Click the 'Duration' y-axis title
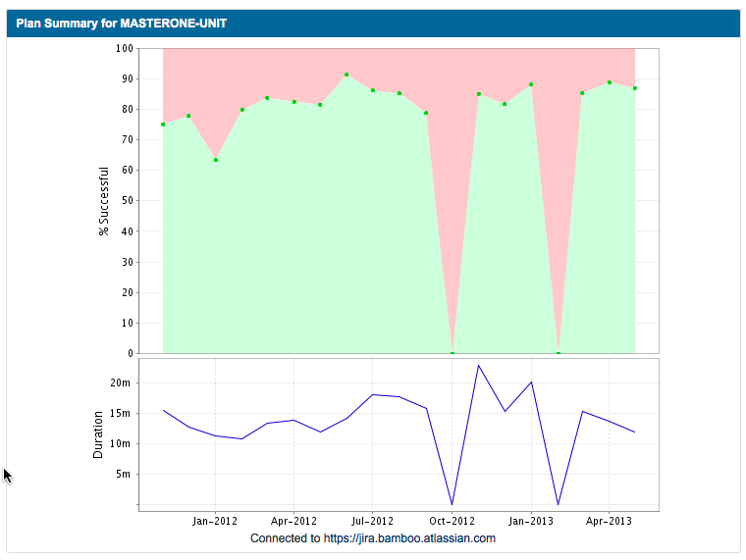This screenshot has height=560, width=746. [98, 434]
